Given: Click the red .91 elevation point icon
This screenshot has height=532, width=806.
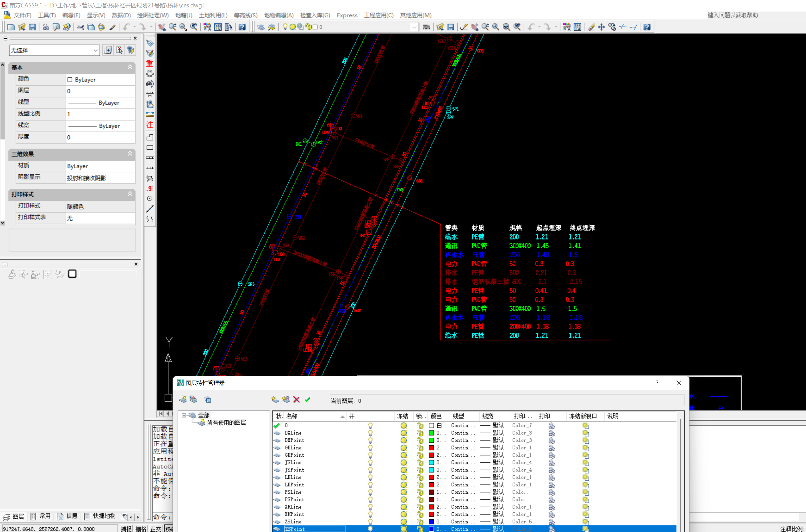Looking at the screenshot, I should tap(150, 189).
